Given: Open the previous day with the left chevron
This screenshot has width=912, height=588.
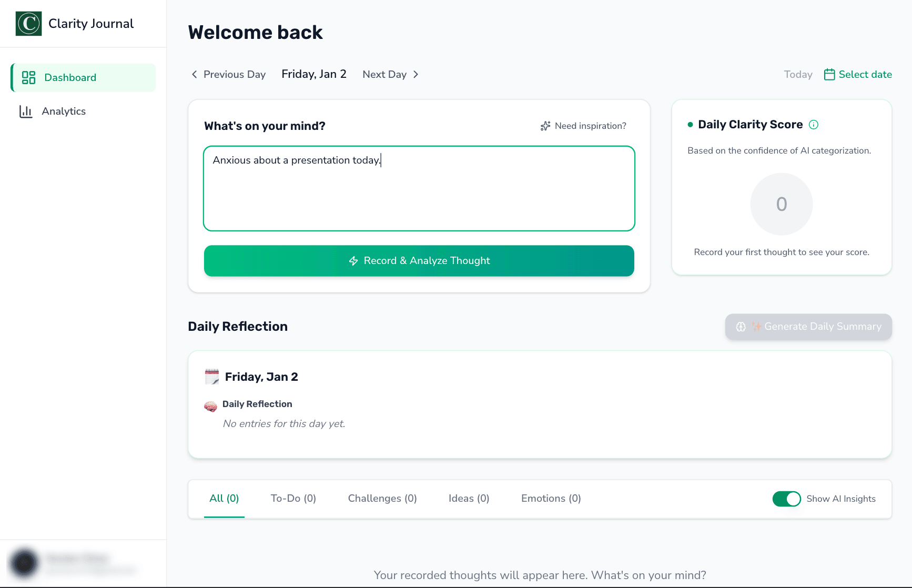Looking at the screenshot, I should pos(195,74).
